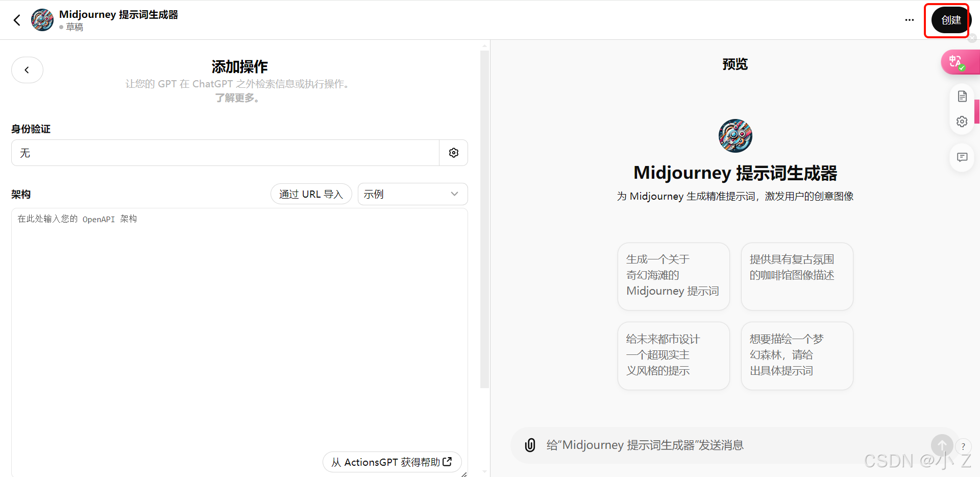Select the 梦幻森林 prompt suggestion card
The height and width of the screenshot is (477, 980).
pos(797,355)
